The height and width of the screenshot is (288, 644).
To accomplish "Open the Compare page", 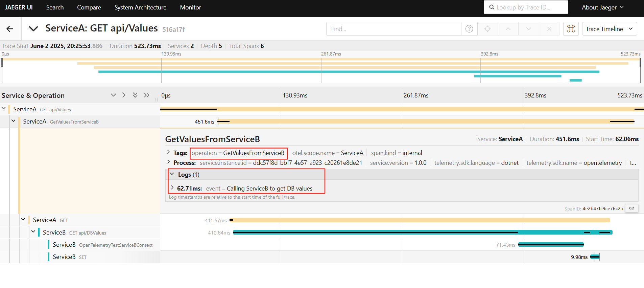I will pyautogui.click(x=89, y=7).
